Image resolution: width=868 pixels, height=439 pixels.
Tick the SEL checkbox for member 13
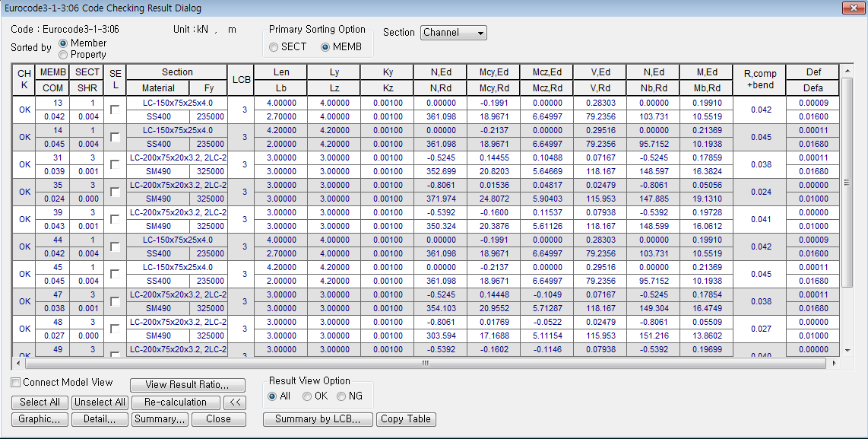point(115,110)
